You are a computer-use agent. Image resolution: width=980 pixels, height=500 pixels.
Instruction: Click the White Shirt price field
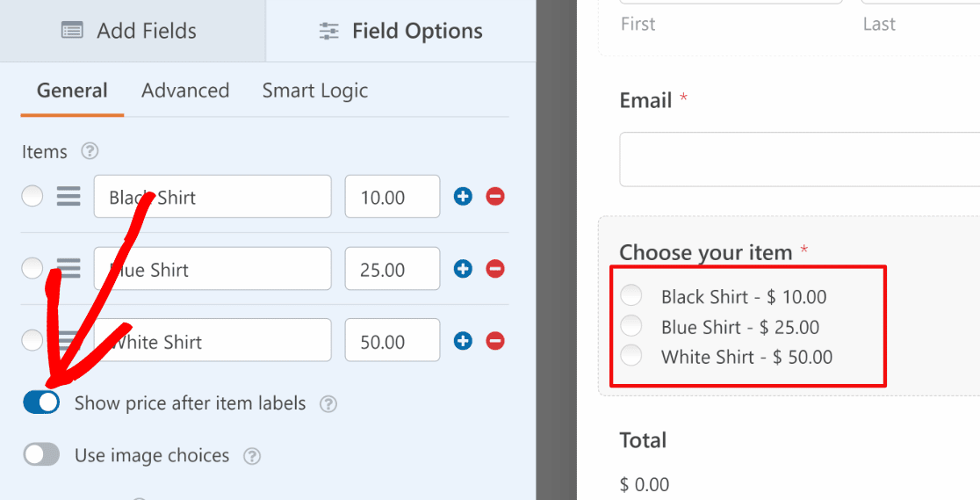(x=393, y=340)
